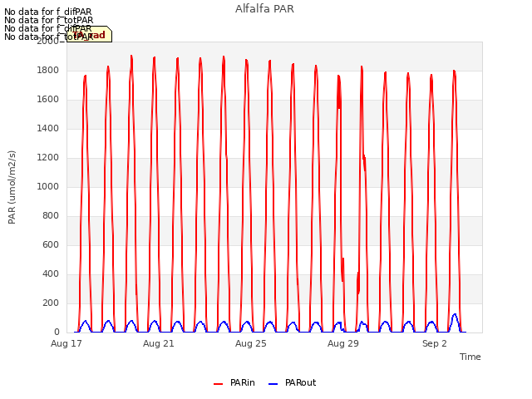This screenshot has width=532, height=399.
Task: Click the yellow TA_rad annotation label
Action: coord(89,34)
